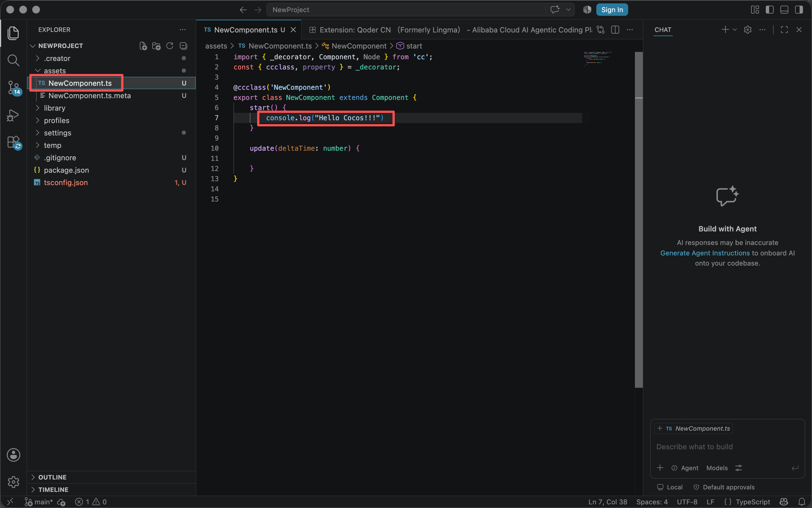Toggle the bottom panel visibility
The image size is (812, 508).
tap(784, 10)
